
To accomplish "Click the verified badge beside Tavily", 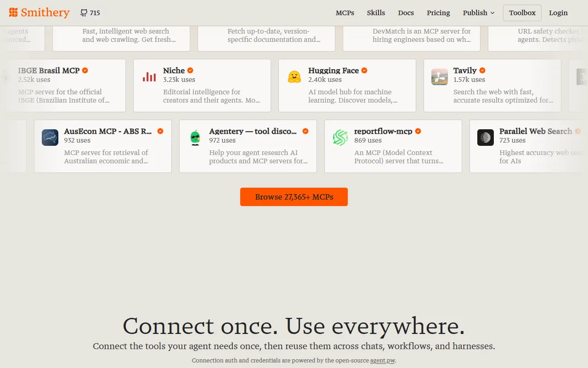I will coord(482,70).
